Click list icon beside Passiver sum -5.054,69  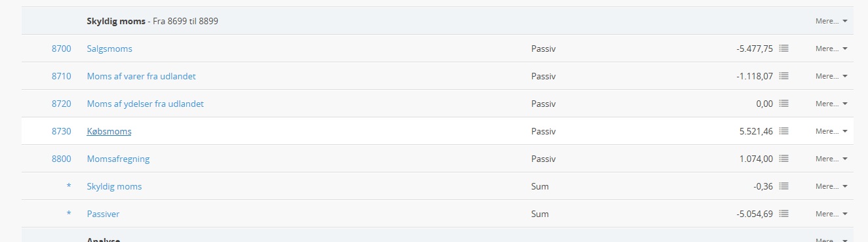coord(783,214)
